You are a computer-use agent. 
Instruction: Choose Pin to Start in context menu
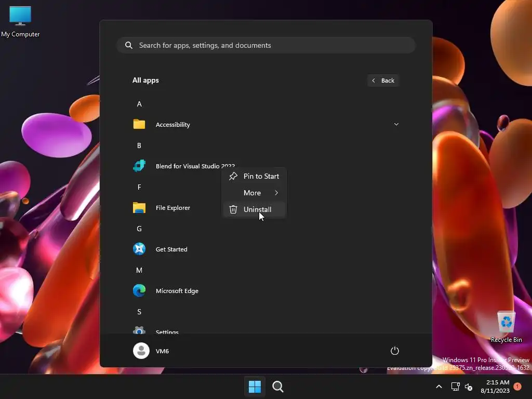[254, 176]
